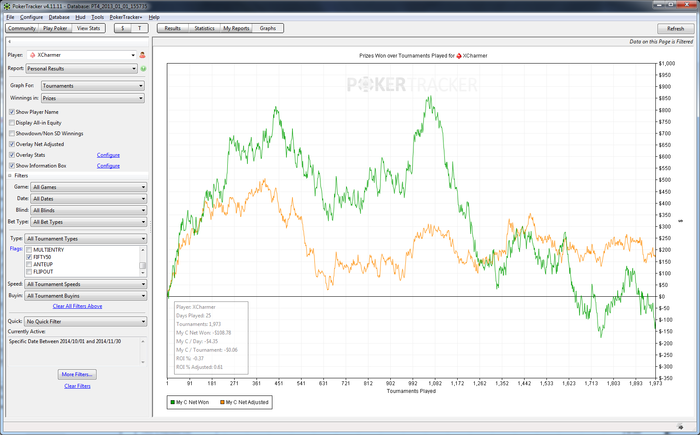Toggle Show Player Name checkbox
This screenshot has height=435, width=700.
(x=12, y=112)
